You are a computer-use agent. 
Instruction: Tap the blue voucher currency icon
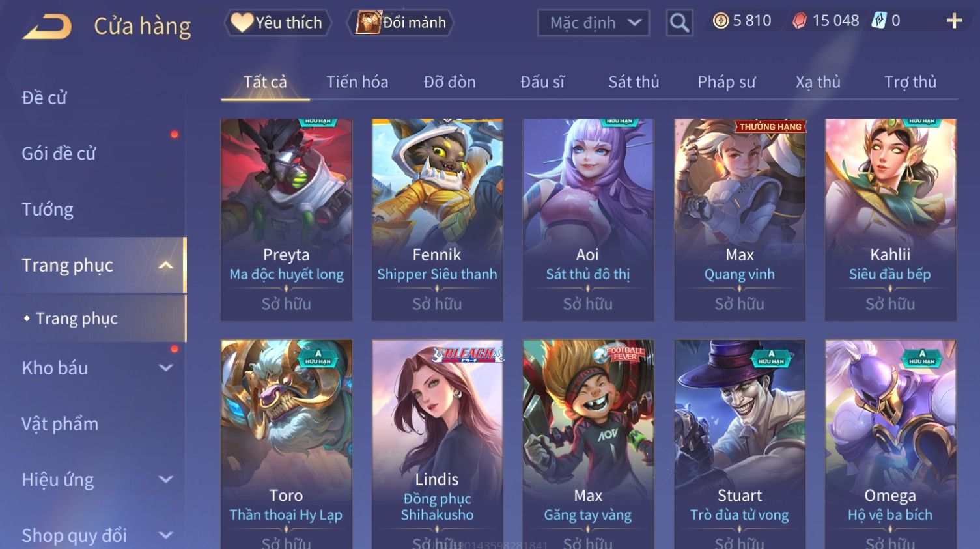click(879, 21)
